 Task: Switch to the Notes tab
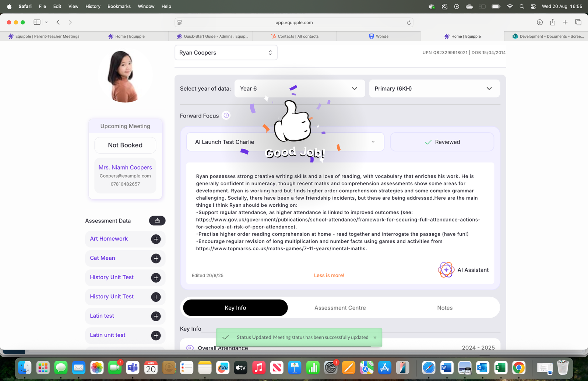445,308
